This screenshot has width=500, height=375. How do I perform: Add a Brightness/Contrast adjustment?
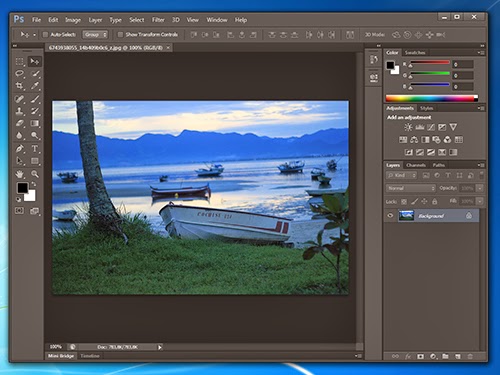click(x=408, y=127)
